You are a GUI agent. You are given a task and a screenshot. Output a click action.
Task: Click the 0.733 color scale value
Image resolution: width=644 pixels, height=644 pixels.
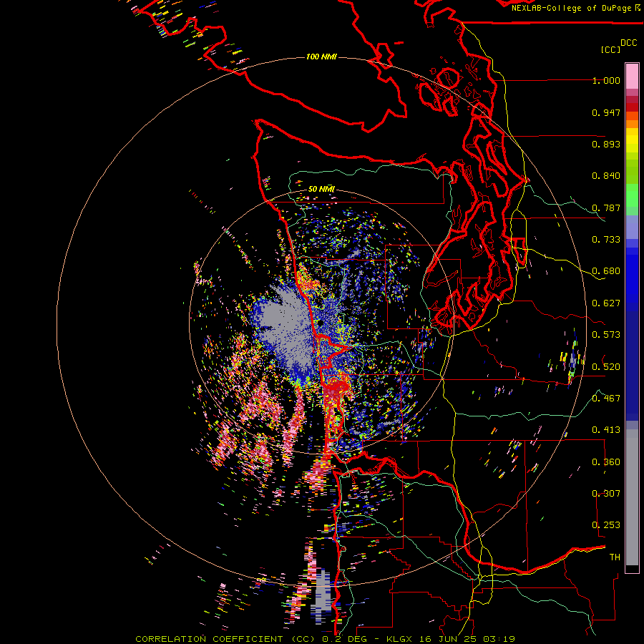pyautogui.click(x=606, y=240)
